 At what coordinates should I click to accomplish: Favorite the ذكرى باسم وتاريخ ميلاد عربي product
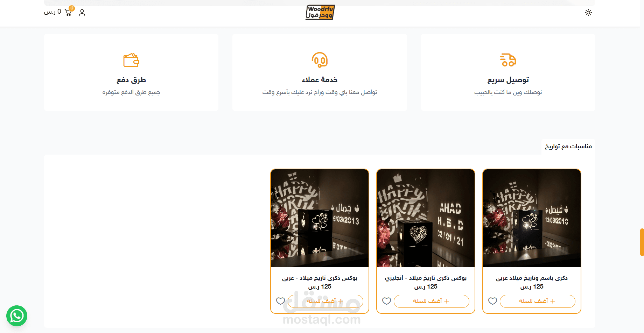click(x=492, y=301)
